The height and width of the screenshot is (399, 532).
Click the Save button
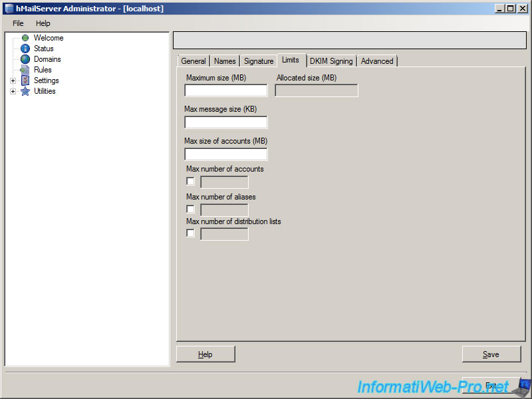click(x=491, y=354)
